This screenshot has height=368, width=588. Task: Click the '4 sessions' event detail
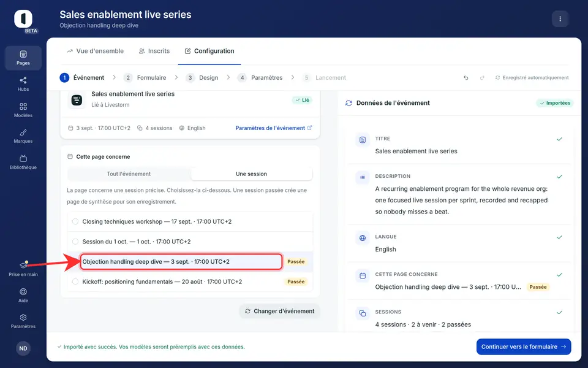pyautogui.click(x=154, y=128)
